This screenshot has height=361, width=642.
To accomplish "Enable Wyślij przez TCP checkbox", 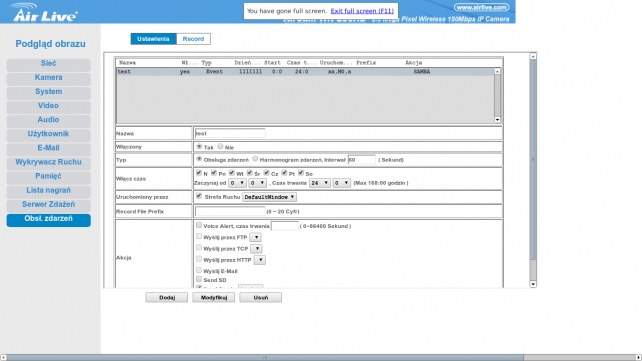I will (199, 248).
